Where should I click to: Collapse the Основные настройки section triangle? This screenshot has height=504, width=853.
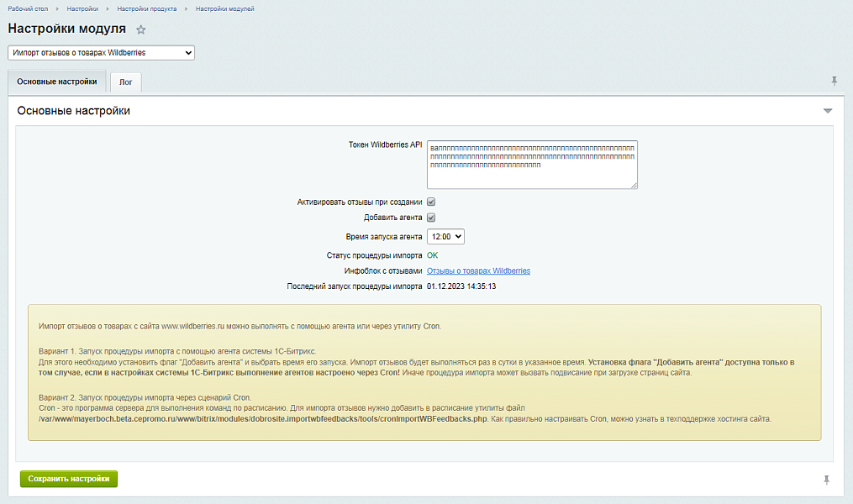click(x=827, y=111)
